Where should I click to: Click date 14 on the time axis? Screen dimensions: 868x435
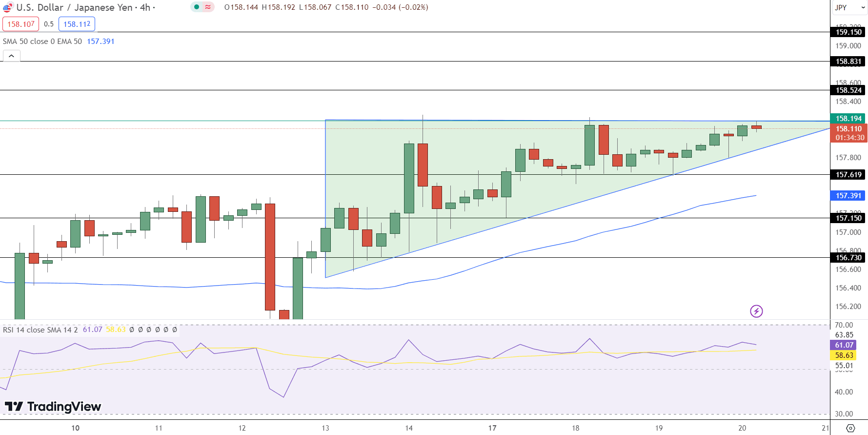point(409,428)
